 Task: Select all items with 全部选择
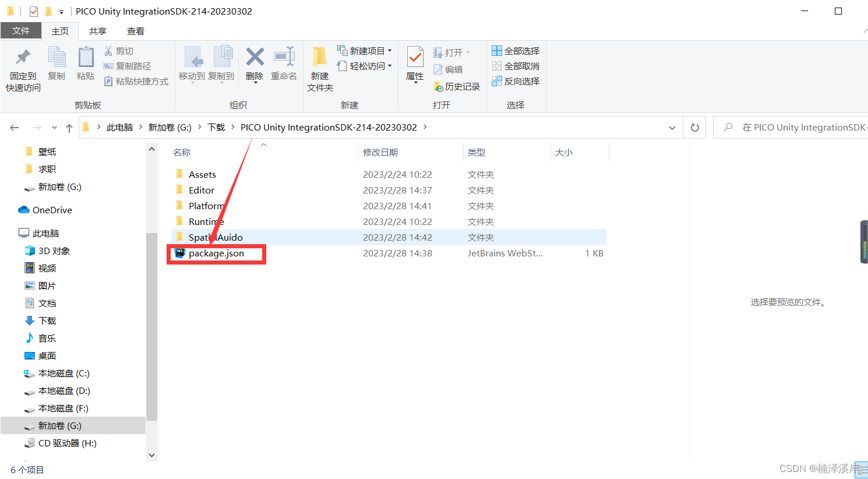(515, 50)
